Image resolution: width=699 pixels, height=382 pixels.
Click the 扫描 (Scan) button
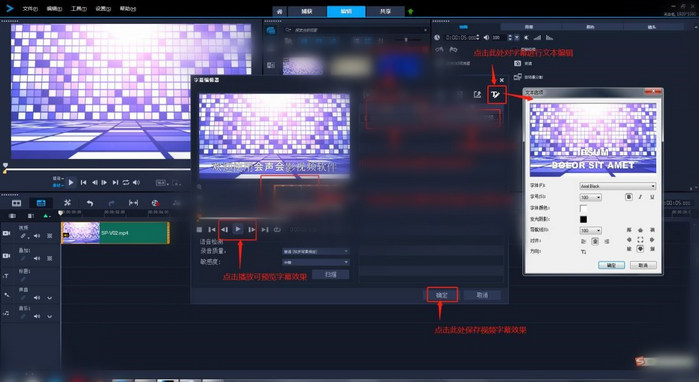tap(330, 275)
